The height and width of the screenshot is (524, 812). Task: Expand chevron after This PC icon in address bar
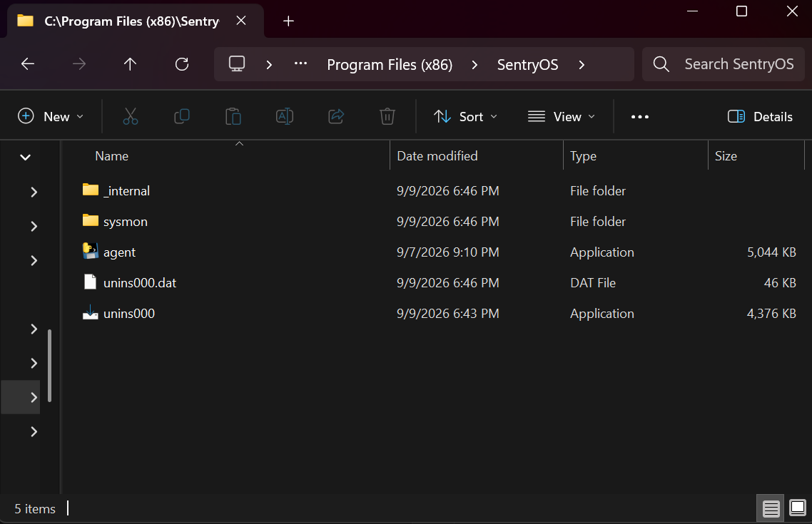pyautogui.click(x=269, y=65)
